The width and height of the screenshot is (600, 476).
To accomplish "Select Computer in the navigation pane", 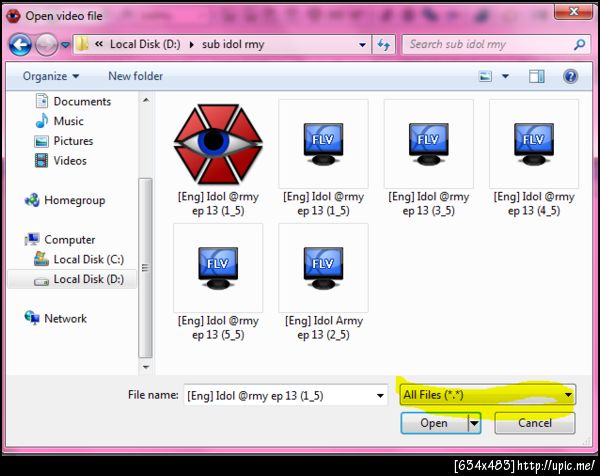I will point(60,240).
